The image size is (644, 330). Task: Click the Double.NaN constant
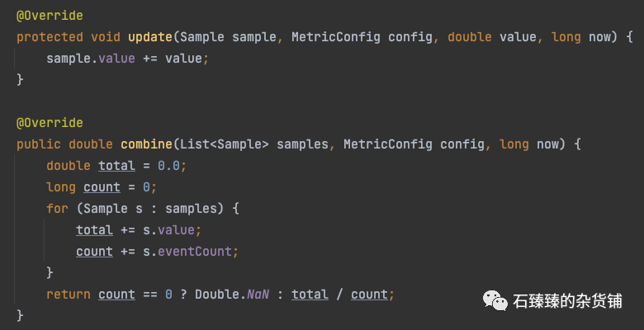[x=232, y=295]
